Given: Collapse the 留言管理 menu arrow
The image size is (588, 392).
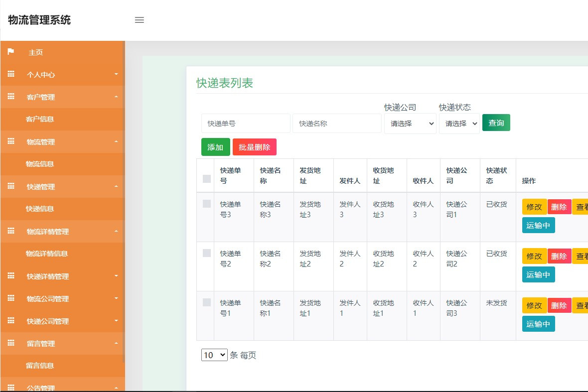Looking at the screenshot, I should tap(116, 343).
